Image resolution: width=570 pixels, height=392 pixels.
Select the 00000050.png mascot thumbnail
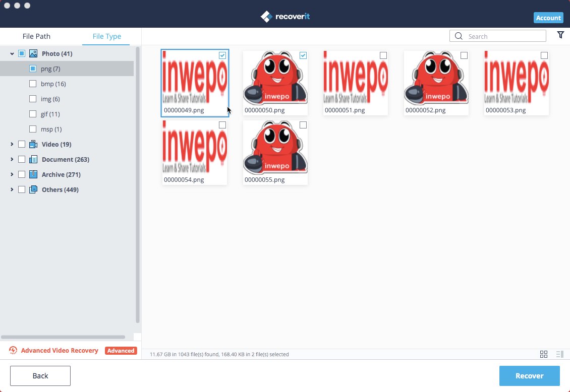point(275,83)
